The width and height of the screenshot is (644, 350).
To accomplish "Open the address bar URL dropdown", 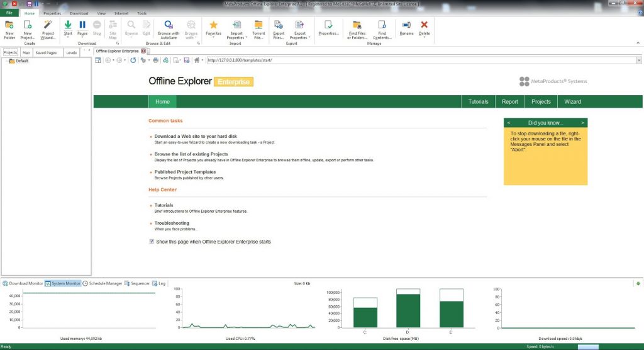I will pyautogui.click(x=639, y=60).
